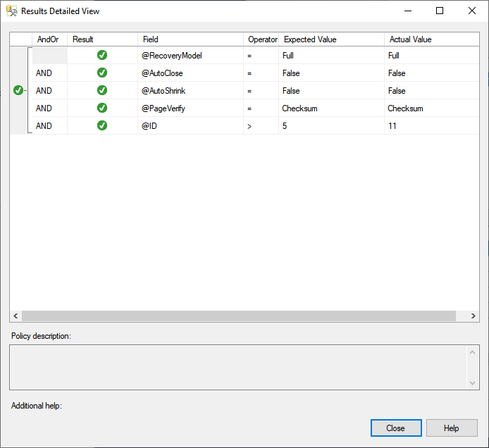Click the actual value 11 cell
Viewport: 489px width, 448px height.
click(432, 125)
